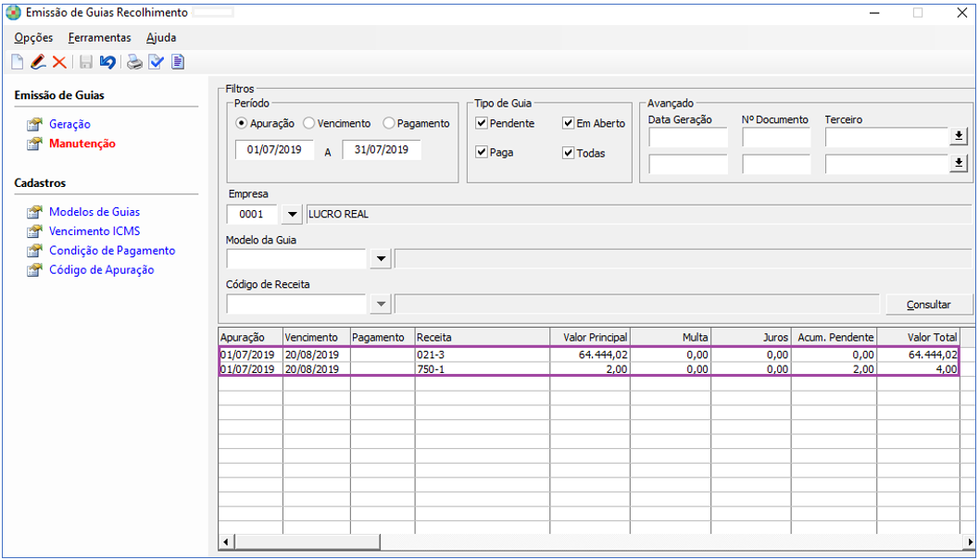Open the Empresa dropdown arrow

tap(292, 214)
